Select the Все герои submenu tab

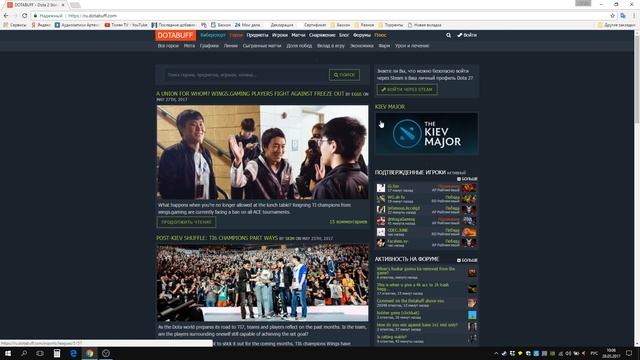click(168, 46)
